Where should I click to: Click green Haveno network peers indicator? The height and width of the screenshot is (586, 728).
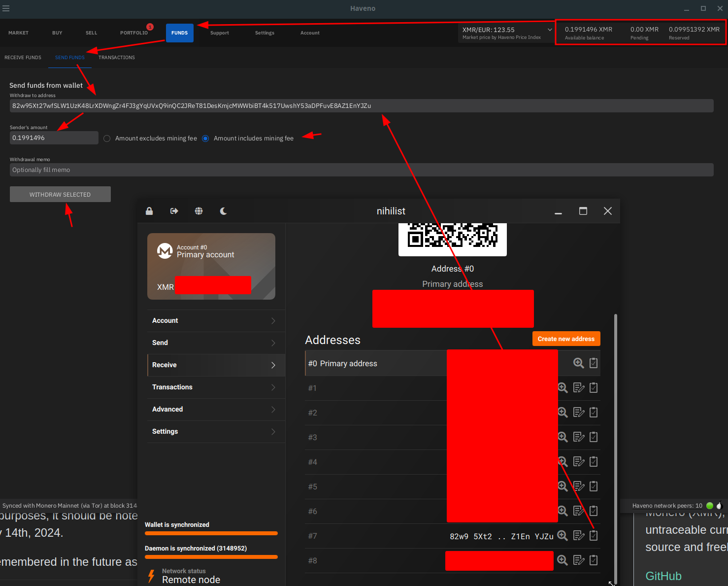710,506
